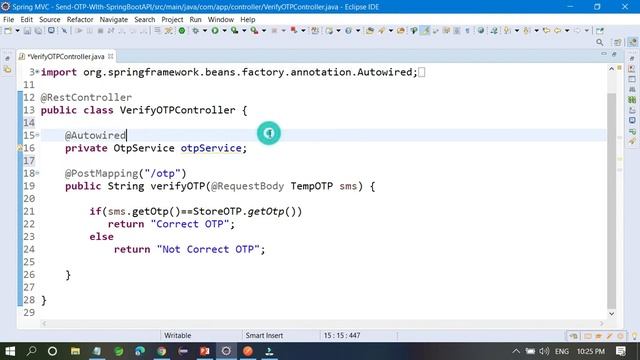
Task: Click the Run External Tools icon
Action: tap(254, 31)
